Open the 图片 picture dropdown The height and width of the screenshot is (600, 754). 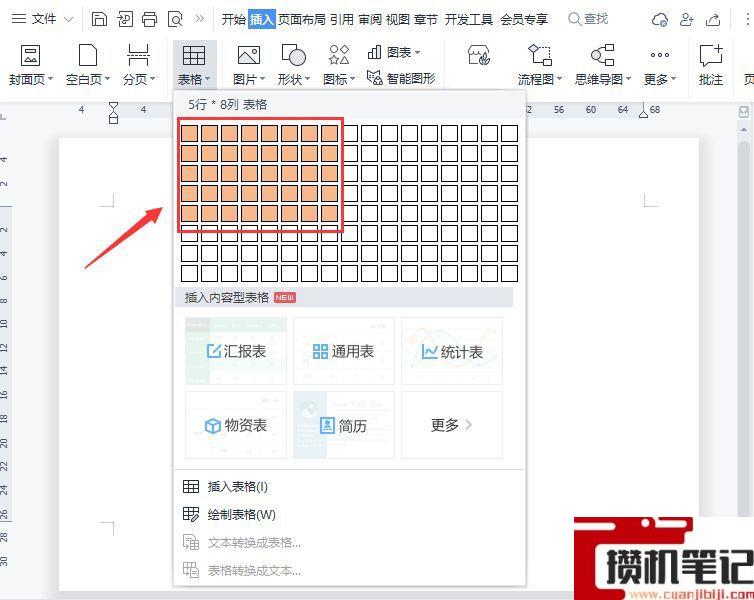pyautogui.click(x=249, y=65)
